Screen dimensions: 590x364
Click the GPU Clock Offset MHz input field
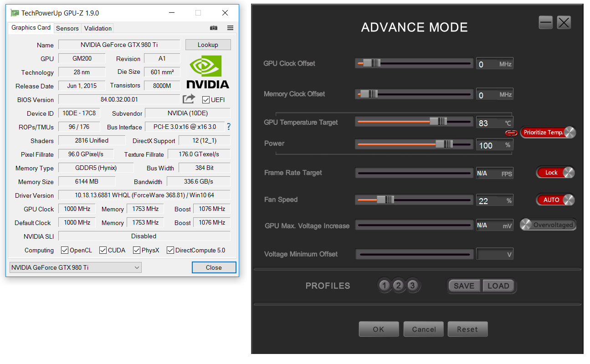[x=495, y=64]
